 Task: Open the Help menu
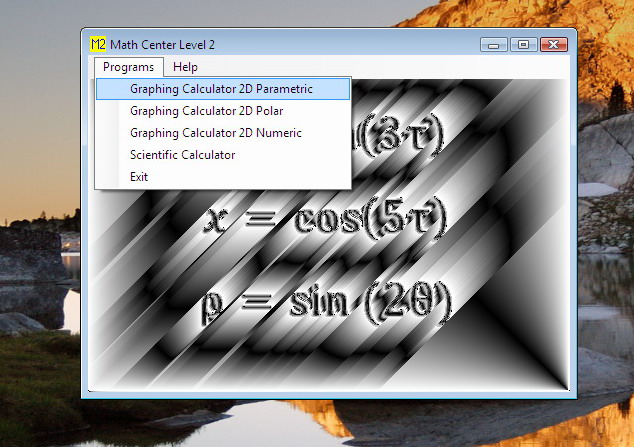click(185, 67)
